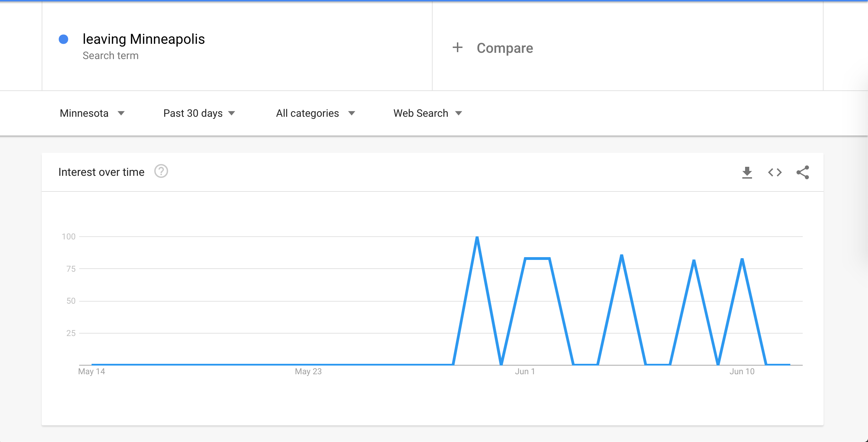Click the plus icon beside Compare
868x442 pixels.
[x=458, y=48]
